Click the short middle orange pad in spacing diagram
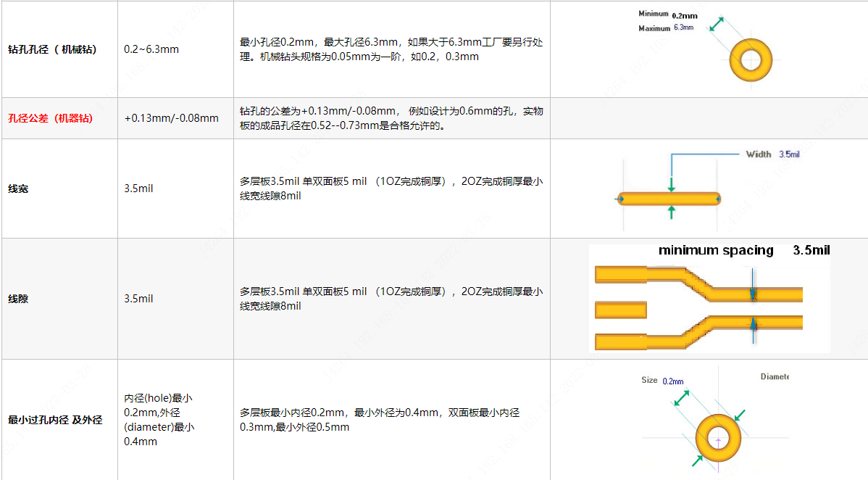Screen dimensions: 868x480 coord(620,310)
